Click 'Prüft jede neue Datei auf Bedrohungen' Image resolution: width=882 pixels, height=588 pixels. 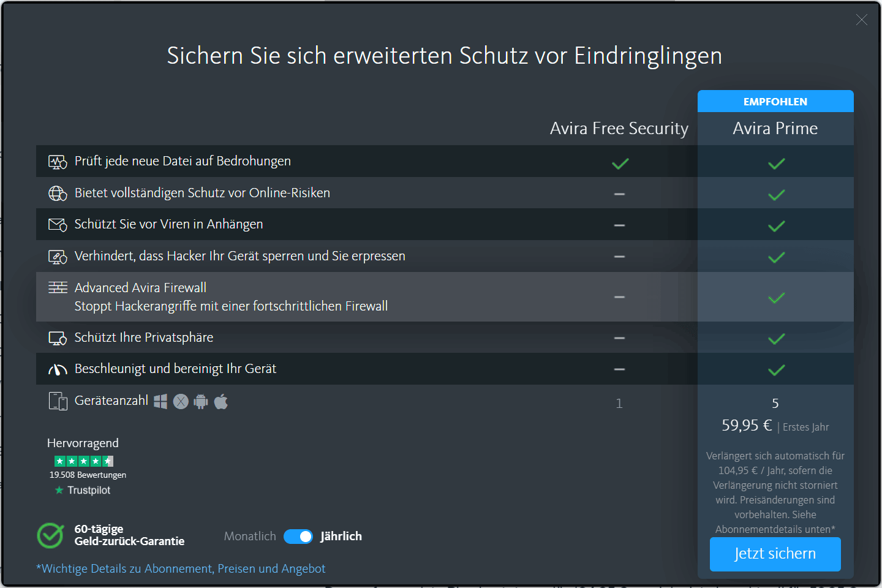[x=183, y=161]
